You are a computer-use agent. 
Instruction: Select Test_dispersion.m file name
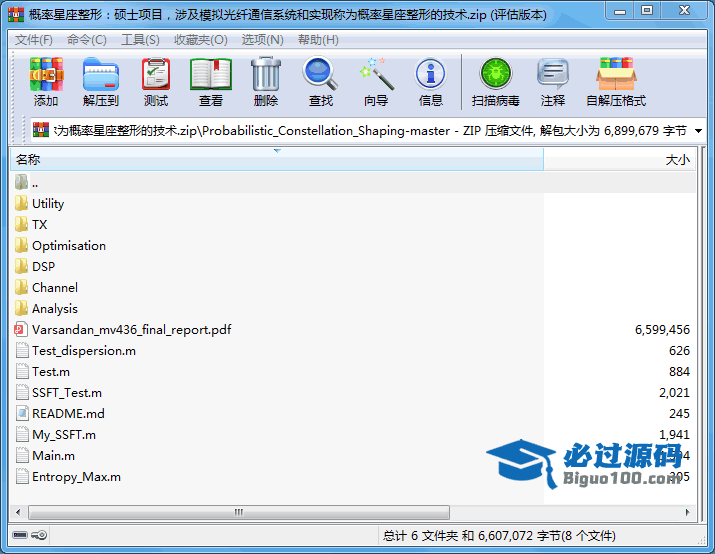[84, 351]
